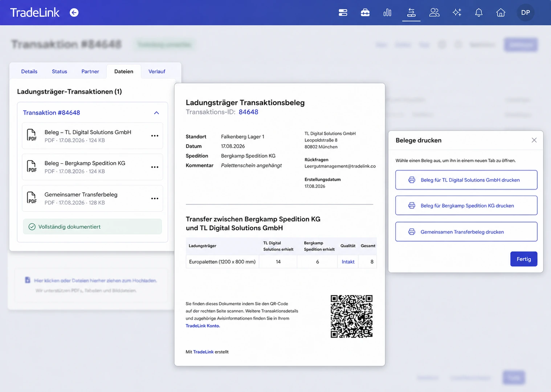Print Beleg für Bergkamp Spedition KG
Viewport: 551px width, 392px height.
tap(466, 206)
